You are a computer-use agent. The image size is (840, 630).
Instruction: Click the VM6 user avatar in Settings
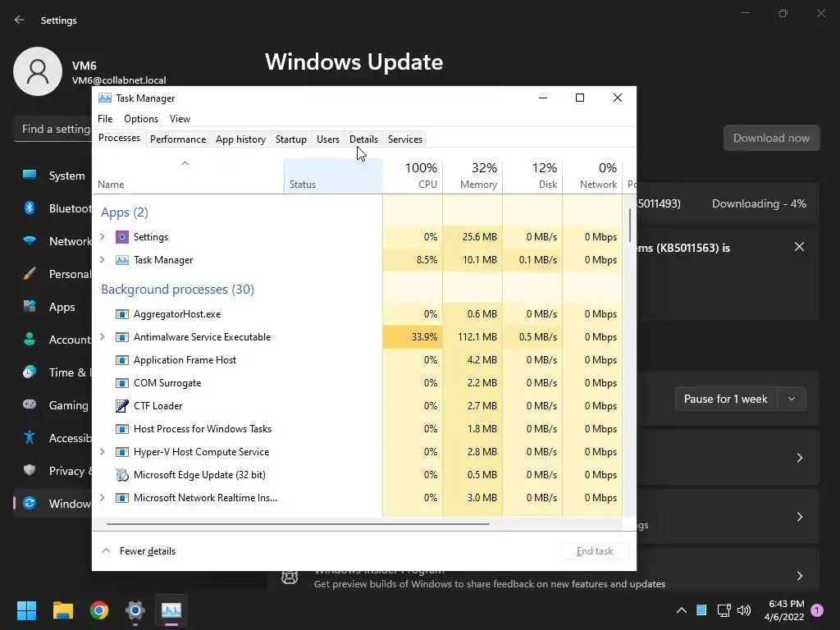(x=38, y=71)
